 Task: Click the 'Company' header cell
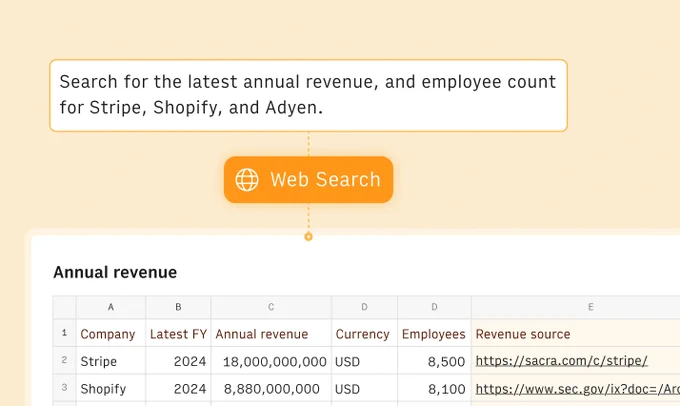pyautogui.click(x=111, y=334)
